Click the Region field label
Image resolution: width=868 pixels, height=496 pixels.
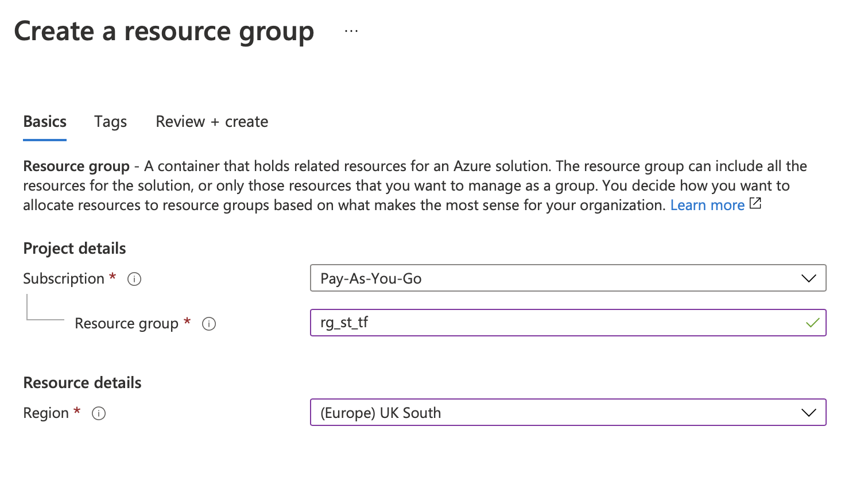click(x=46, y=413)
